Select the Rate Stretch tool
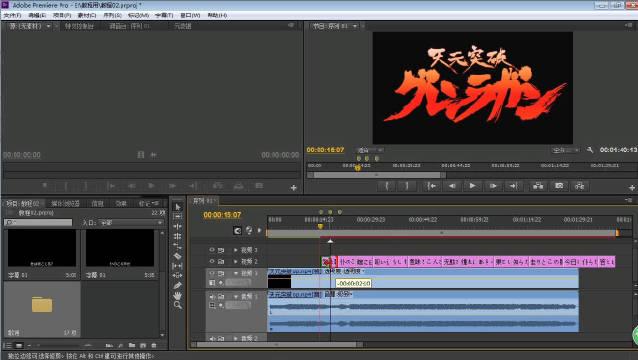Screen dimensions: 638x360 tap(178, 246)
